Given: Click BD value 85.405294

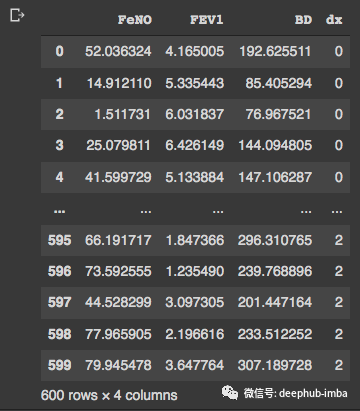Looking at the screenshot, I should pos(279,83).
